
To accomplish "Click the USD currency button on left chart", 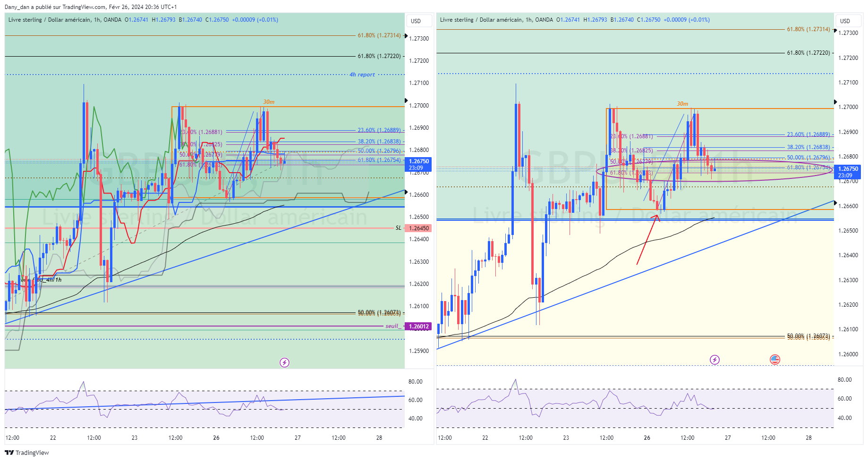I will point(419,21).
